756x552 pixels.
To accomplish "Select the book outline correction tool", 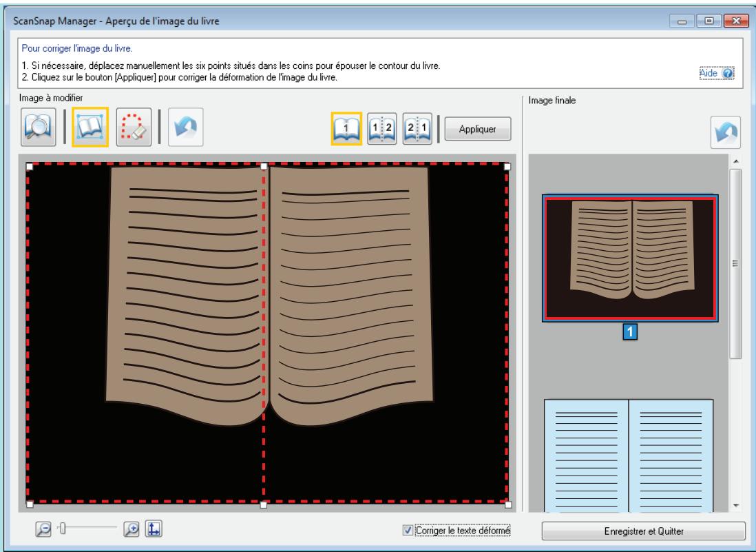I will pos(90,127).
